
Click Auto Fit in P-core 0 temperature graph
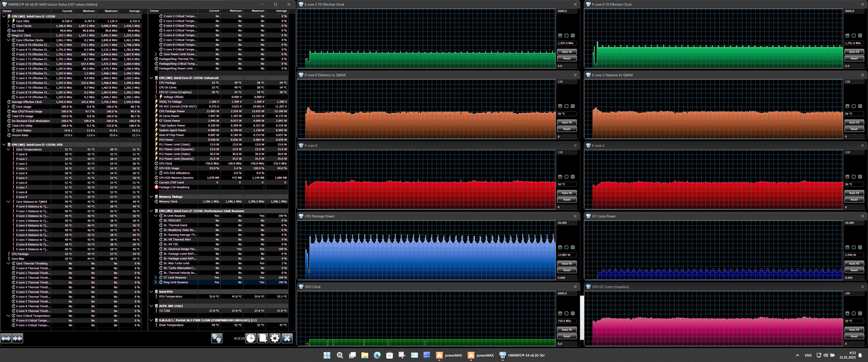click(567, 193)
